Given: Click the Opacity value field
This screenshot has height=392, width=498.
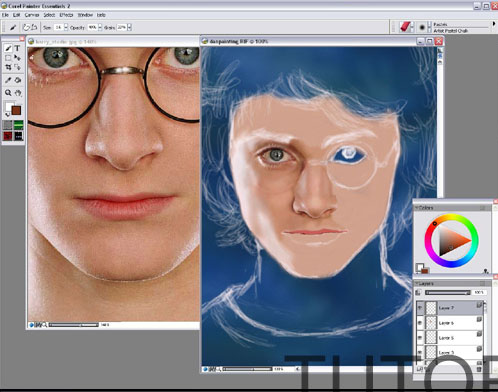Looking at the screenshot, I should (x=92, y=27).
